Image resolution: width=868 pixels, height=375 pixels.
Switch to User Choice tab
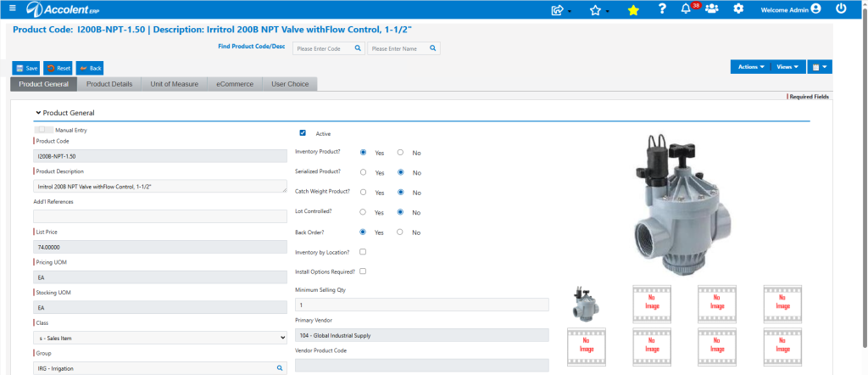click(x=290, y=84)
